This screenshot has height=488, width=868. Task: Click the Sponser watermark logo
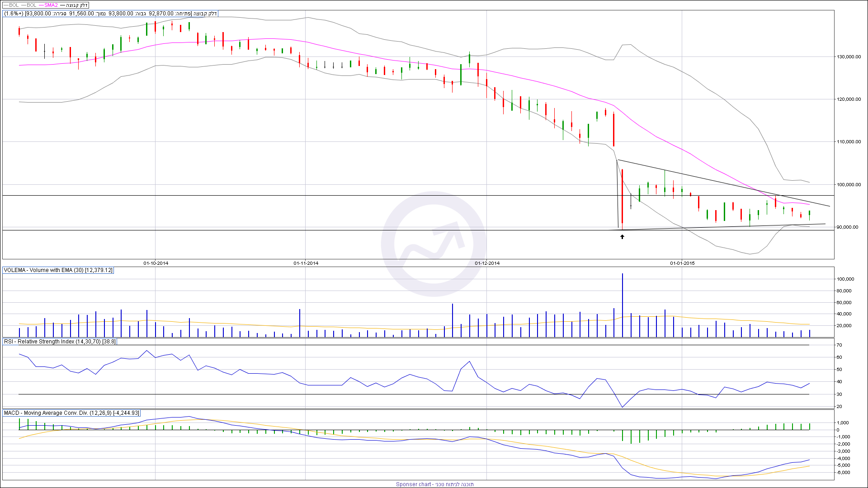(x=434, y=244)
